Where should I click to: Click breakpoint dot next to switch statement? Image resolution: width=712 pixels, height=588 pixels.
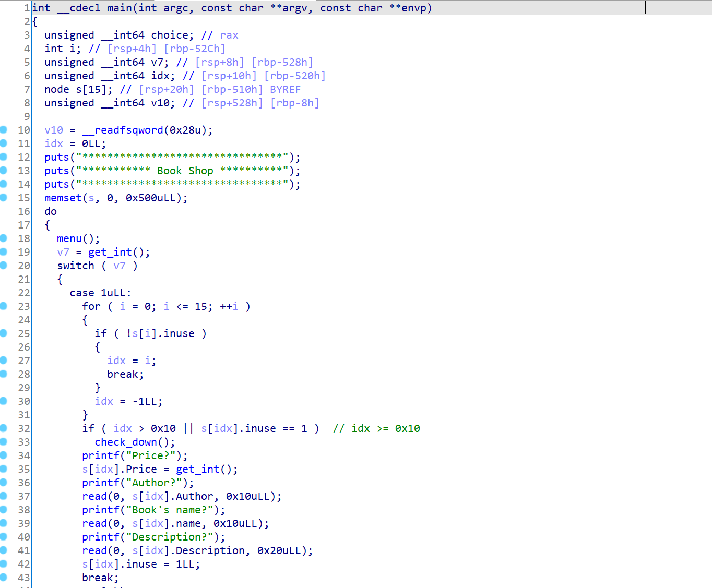pos(4,265)
